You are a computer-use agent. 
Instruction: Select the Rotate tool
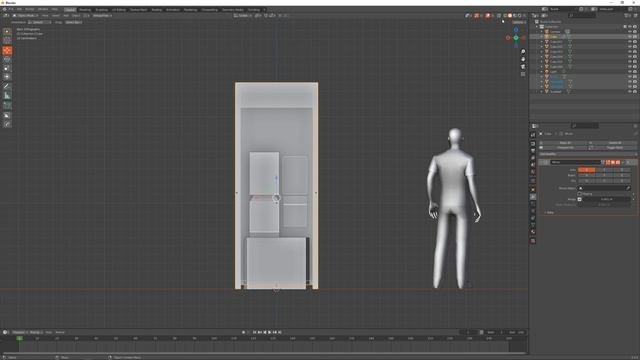(7, 59)
